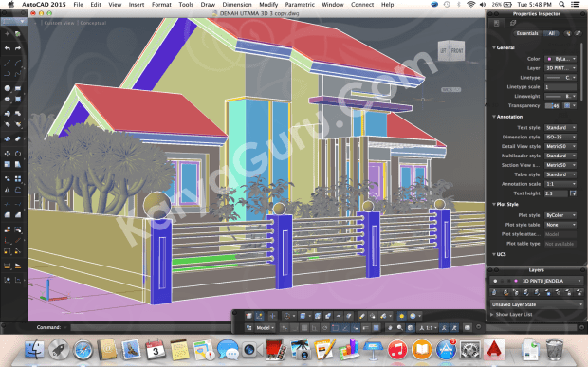Screen dimensions: 588x367
Task: Select the Rotate tool in tool palette
Action: click(x=18, y=154)
